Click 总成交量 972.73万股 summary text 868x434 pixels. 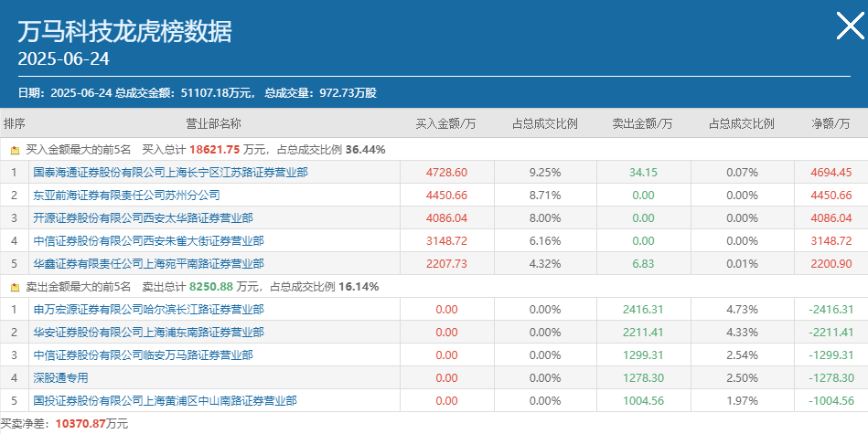click(x=320, y=93)
